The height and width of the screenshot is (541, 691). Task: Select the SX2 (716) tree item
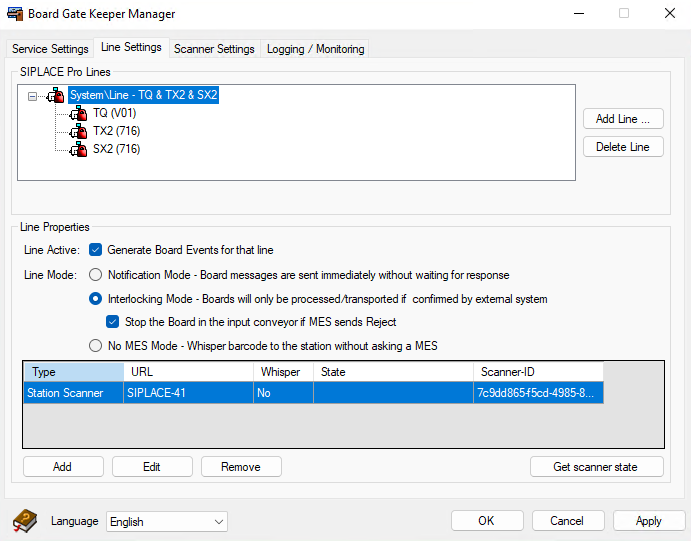116,149
